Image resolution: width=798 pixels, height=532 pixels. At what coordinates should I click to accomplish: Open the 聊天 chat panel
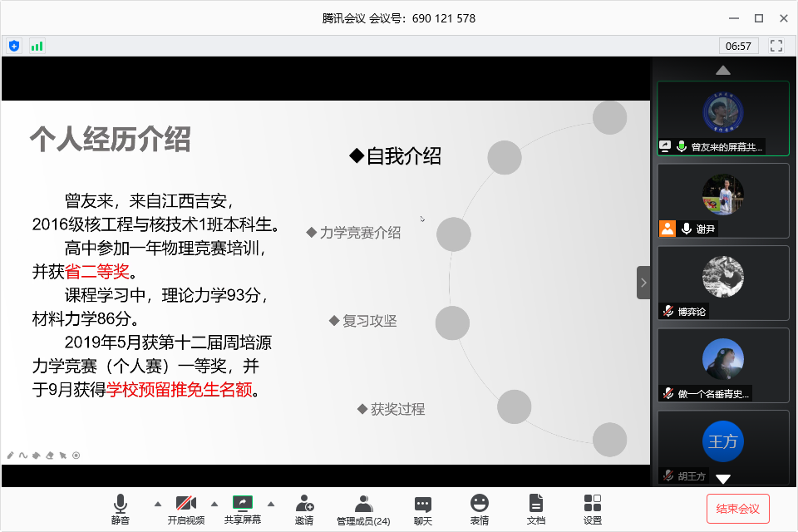423,509
